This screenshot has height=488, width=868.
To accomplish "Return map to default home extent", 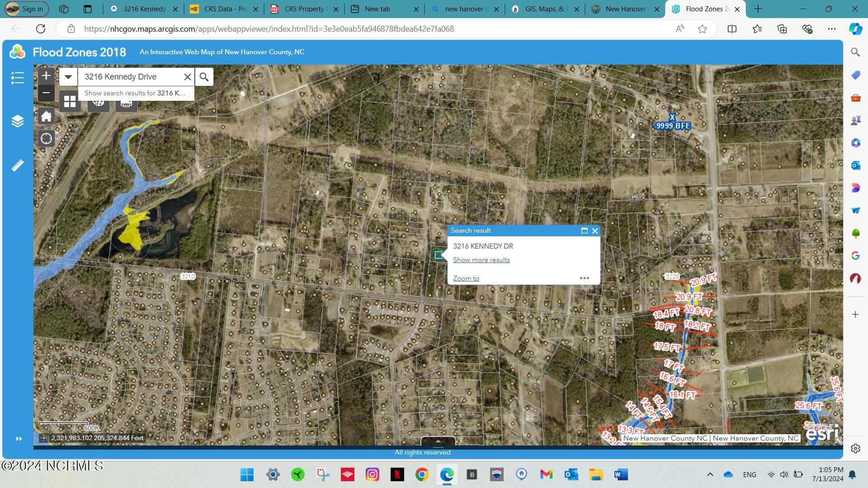I will coord(46,117).
